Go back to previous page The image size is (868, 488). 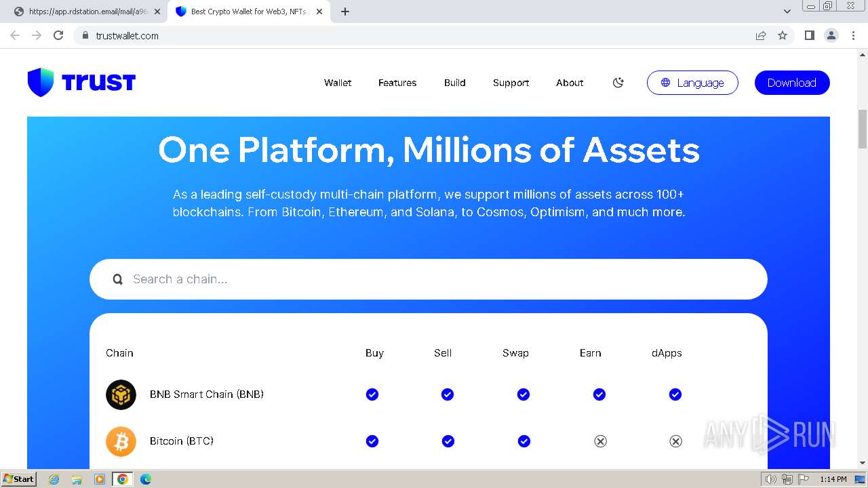coord(15,35)
